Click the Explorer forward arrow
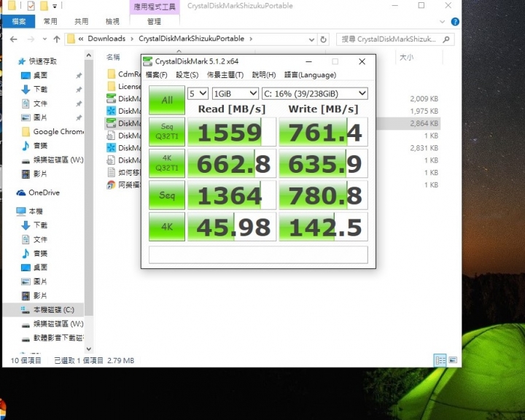This screenshot has height=420, width=525. [x=31, y=39]
